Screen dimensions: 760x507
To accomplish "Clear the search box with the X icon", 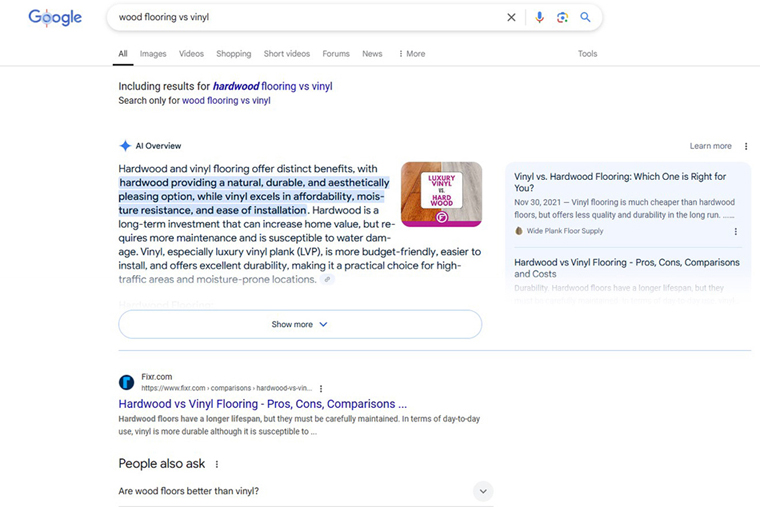I will [511, 17].
